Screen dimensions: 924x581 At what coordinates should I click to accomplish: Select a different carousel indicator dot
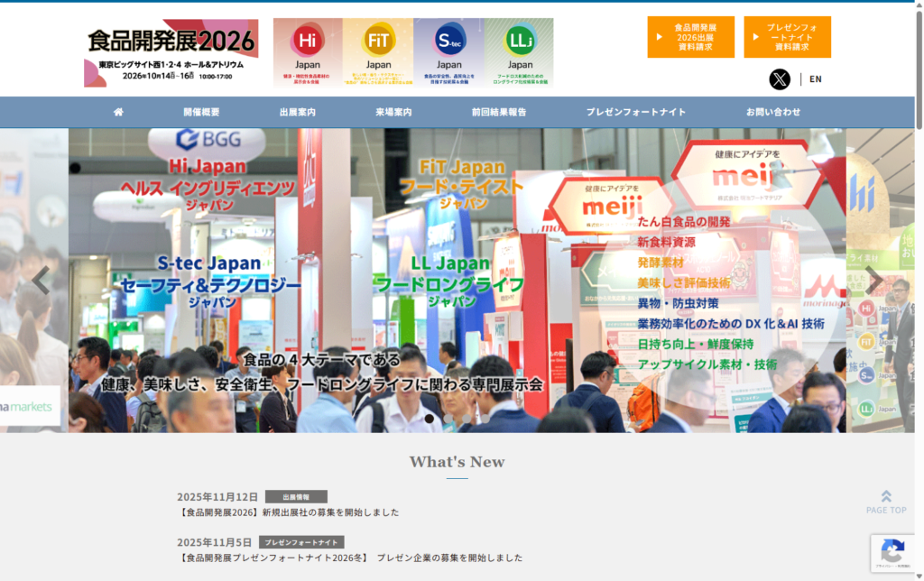[x=447, y=417]
